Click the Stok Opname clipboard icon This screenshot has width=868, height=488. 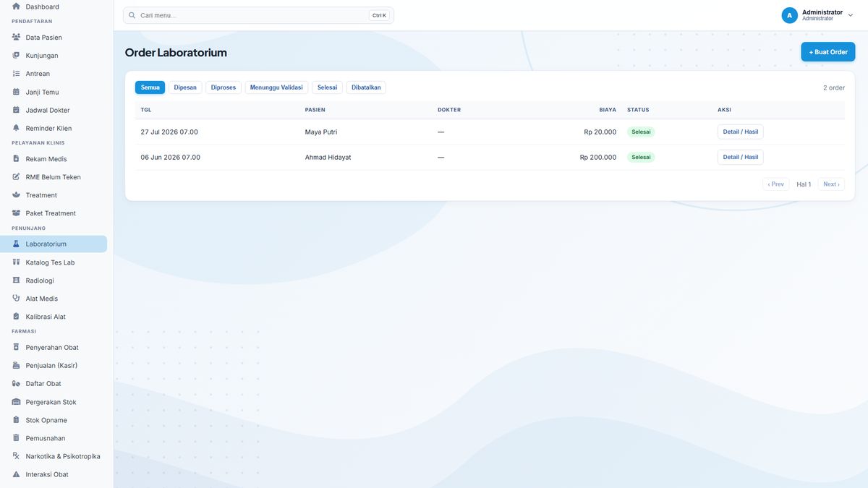[x=16, y=419]
